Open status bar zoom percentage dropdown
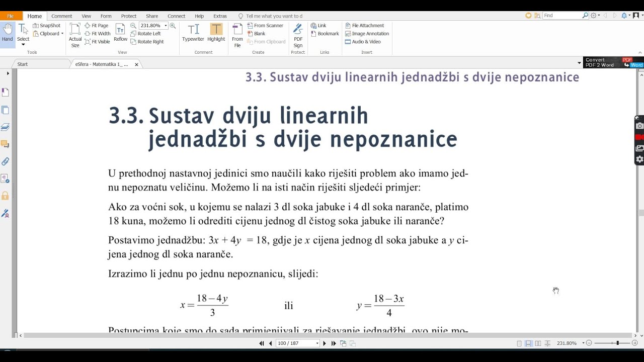 coord(584,343)
